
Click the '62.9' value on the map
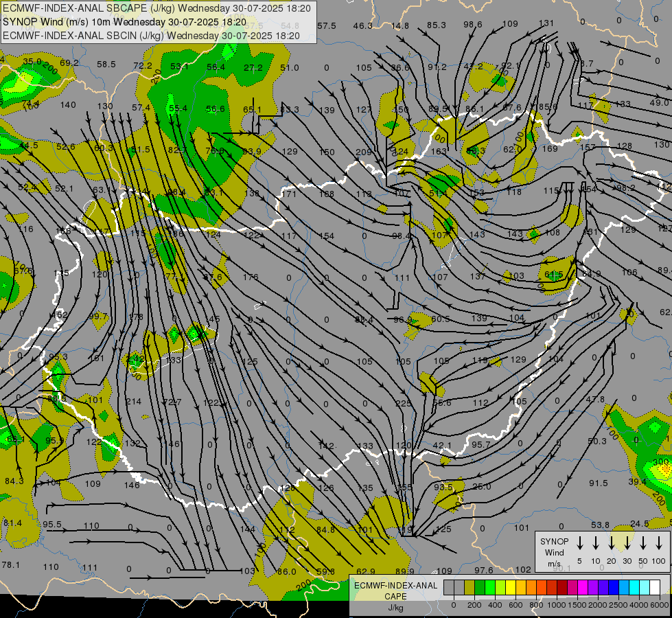point(366,571)
